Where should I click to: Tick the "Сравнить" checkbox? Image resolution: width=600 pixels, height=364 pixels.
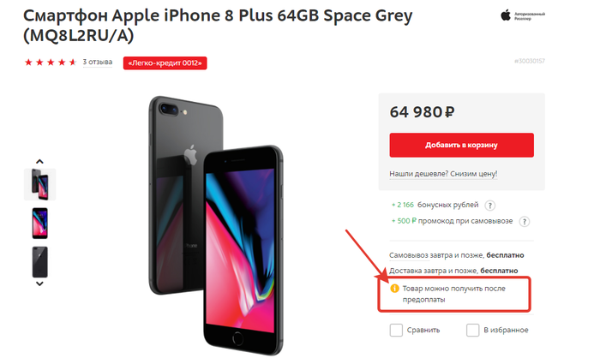point(396,330)
